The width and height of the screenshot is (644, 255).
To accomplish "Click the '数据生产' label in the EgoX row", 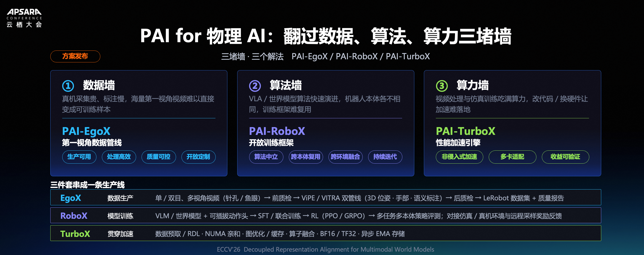I will click(x=120, y=198).
